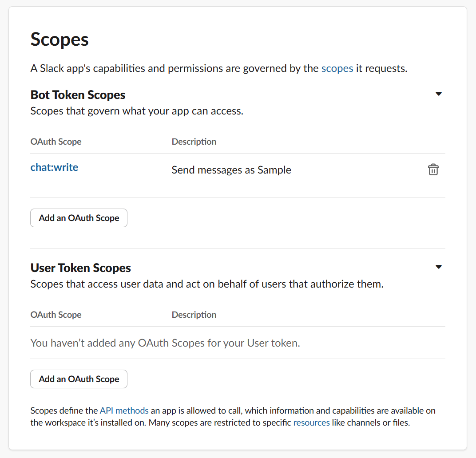Image resolution: width=476 pixels, height=458 pixels.
Task: Click OAuth Scope column header in Bot section
Action: coord(56,142)
